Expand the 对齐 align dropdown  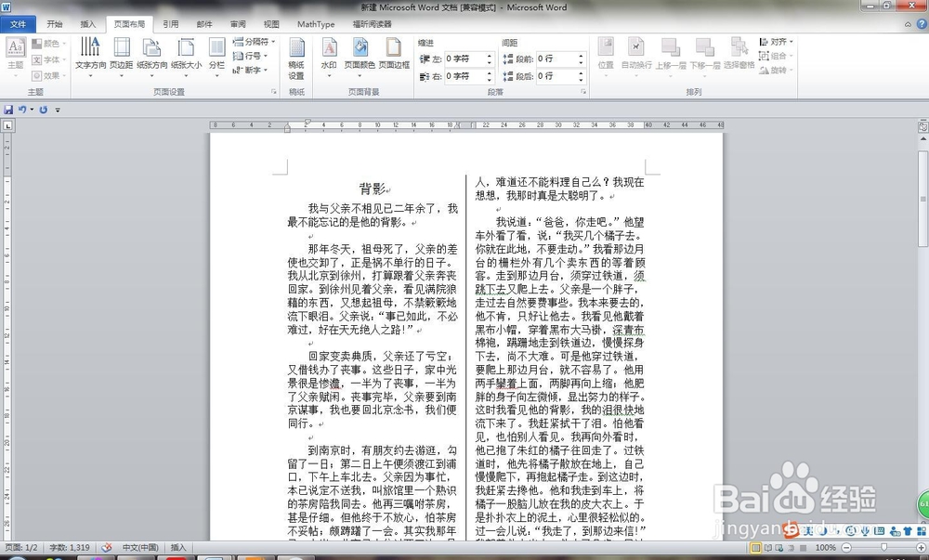point(776,42)
